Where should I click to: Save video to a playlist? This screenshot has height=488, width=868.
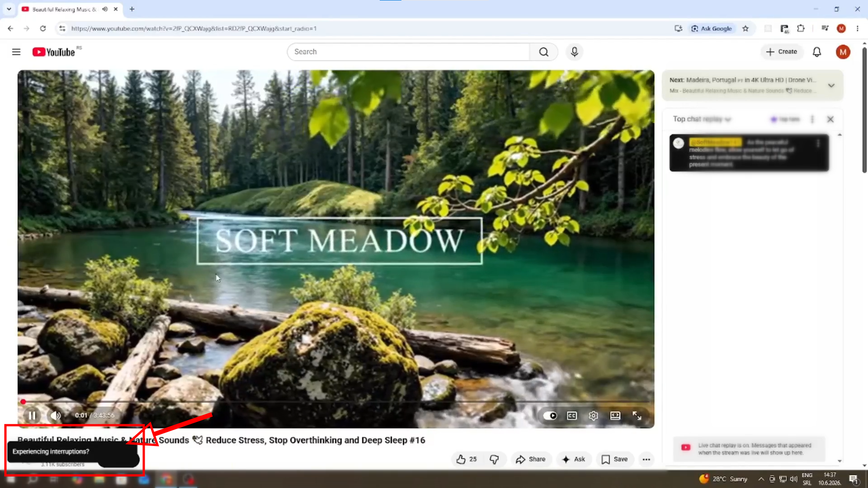(x=614, y=459)
